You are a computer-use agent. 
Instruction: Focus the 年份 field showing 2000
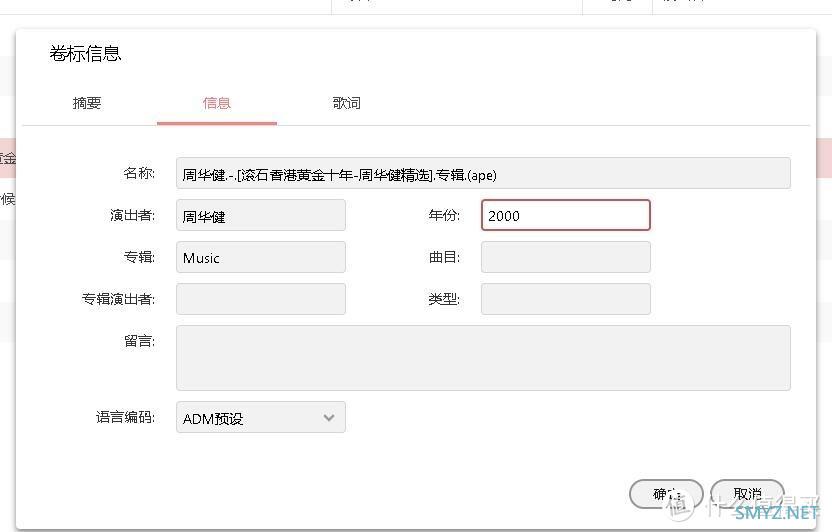(566, 215)
